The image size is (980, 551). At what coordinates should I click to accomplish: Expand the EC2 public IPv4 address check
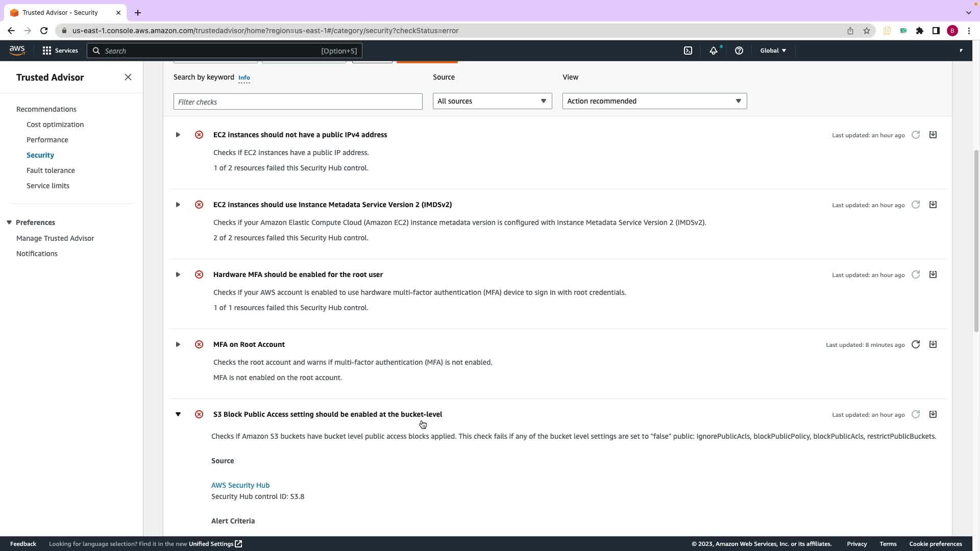tap(178, 135)
